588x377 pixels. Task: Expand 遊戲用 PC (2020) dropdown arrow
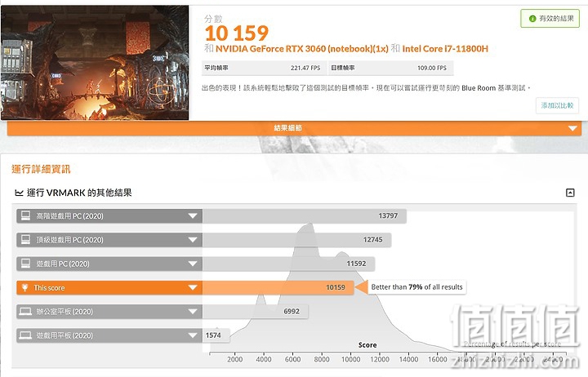[x=193, y=264]
